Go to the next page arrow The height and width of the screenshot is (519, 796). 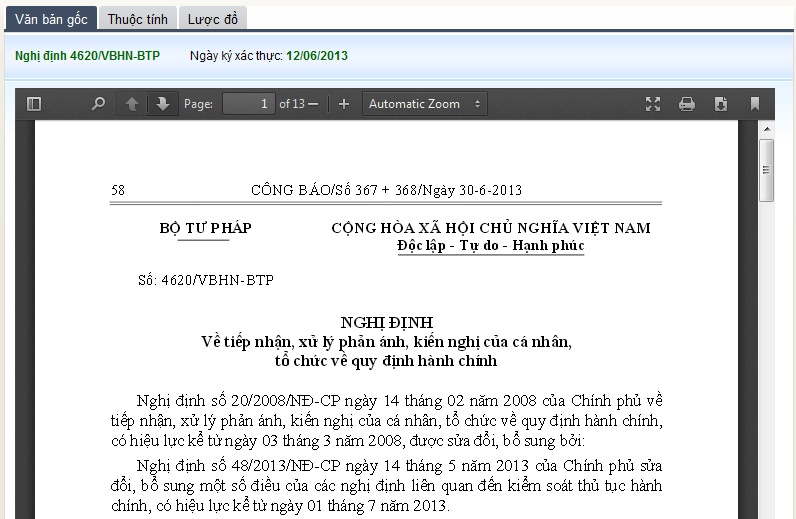coord(162,104)
